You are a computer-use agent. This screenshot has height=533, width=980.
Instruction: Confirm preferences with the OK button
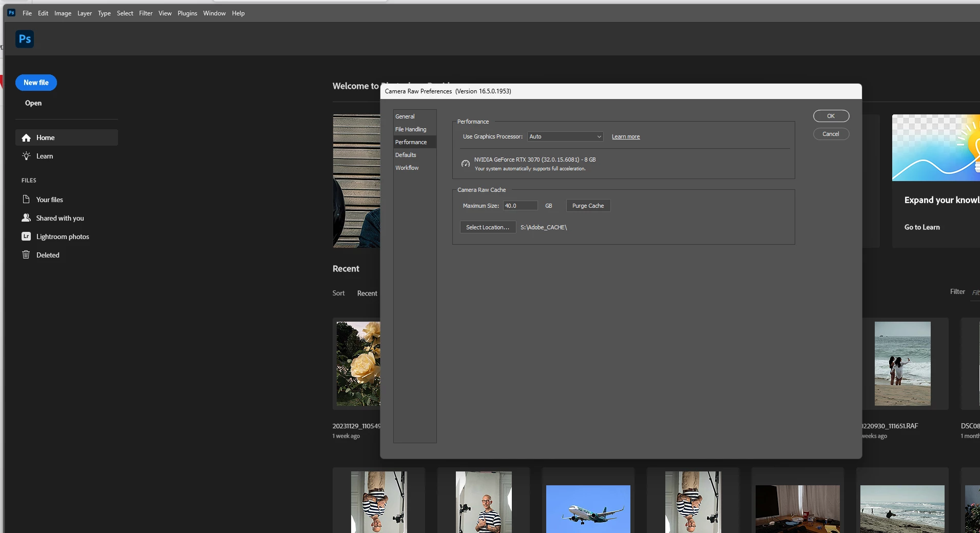point(831,116)
